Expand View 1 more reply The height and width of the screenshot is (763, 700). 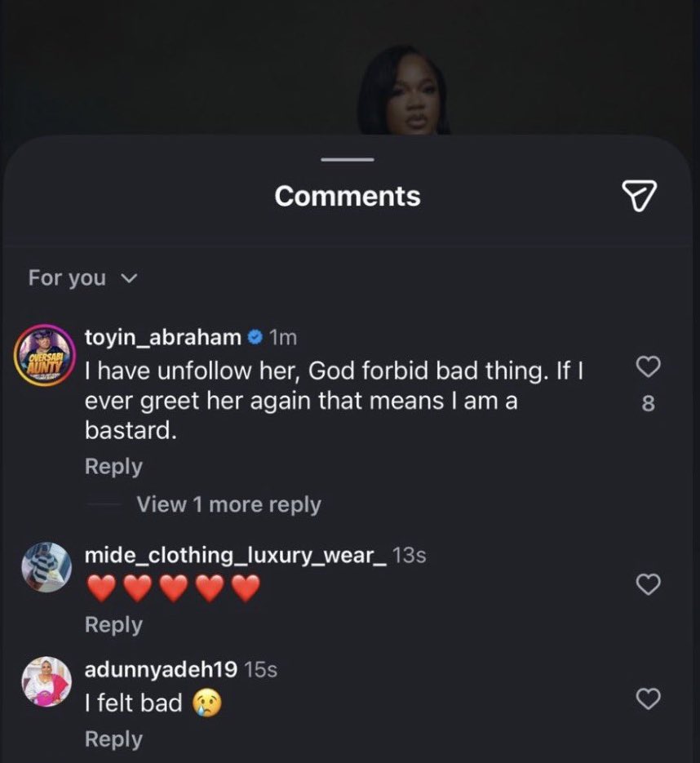click(228, 504)
